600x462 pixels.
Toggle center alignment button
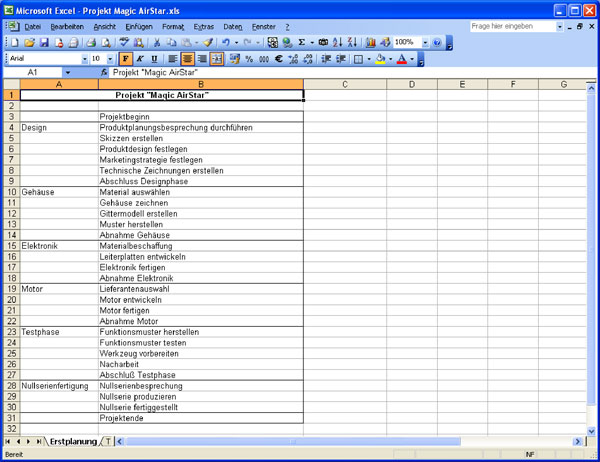tap(187, 59)
